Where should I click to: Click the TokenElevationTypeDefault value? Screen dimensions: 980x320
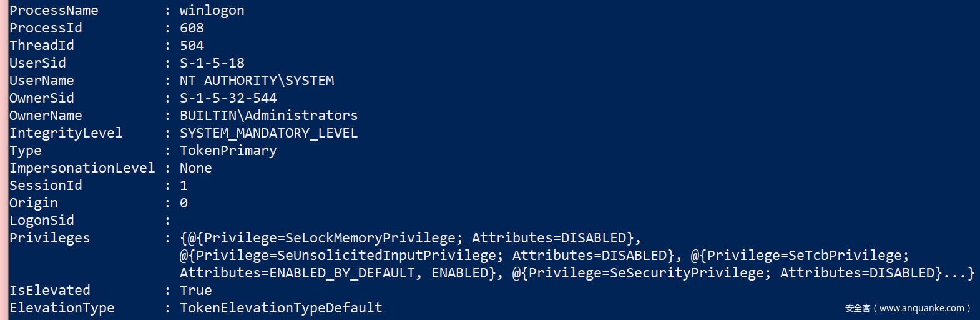281,308
